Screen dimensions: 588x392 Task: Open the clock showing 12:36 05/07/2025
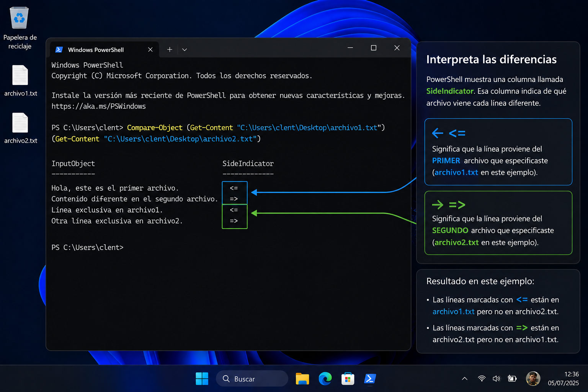tap(563, 379)
